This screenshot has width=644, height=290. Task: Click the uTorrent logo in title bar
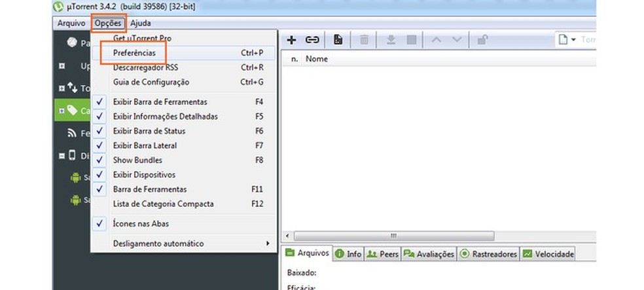pos(59,7)
